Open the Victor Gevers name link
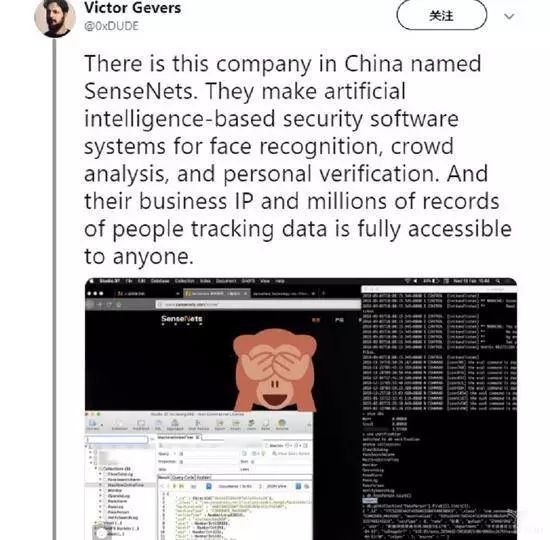This screenshot has width=550, height=540. 132,8
